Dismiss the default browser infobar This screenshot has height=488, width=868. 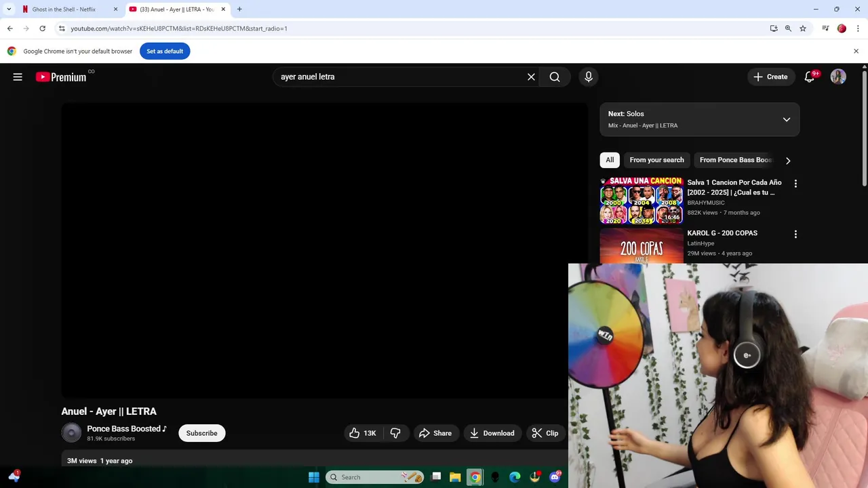pyautogui.click(x=856, y=51)
